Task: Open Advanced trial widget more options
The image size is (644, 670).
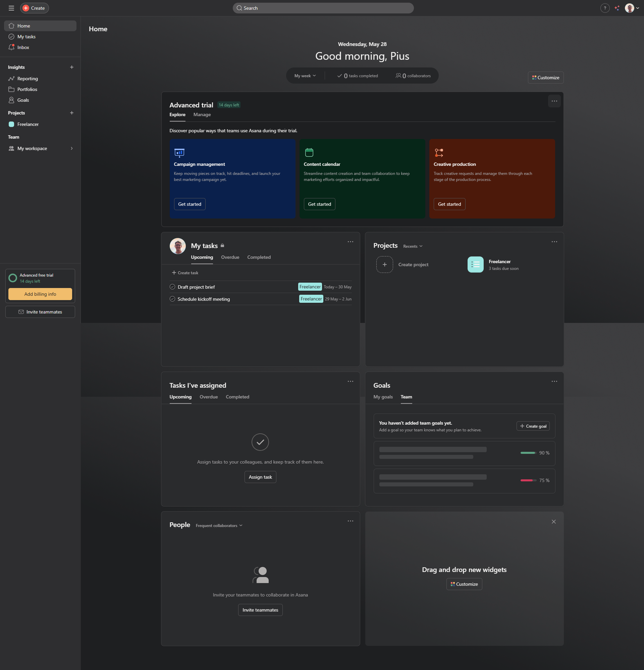Action: tap(554, 101)
